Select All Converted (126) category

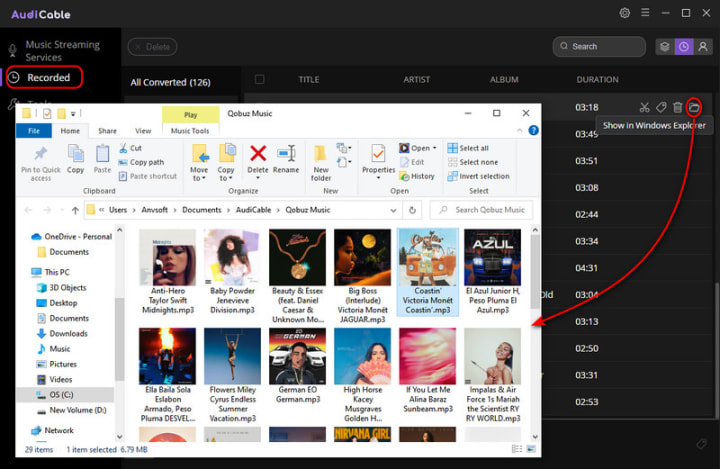[170, 82]
